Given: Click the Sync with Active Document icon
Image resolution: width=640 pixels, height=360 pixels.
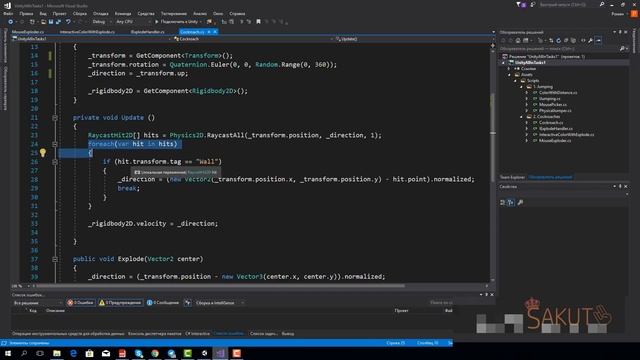Looking at the screenshot, I should coord(551,40).
